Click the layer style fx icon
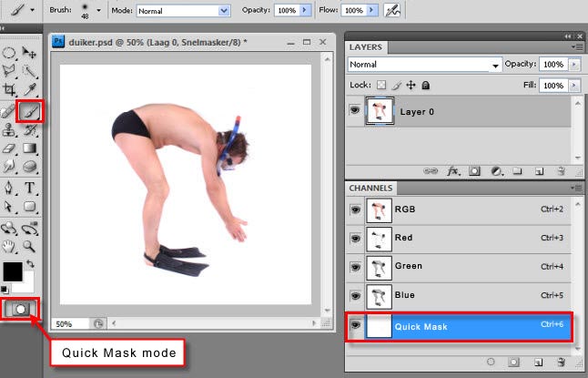Image resolution: width=588 pixels, height=378 pixels. click(451, 170)
